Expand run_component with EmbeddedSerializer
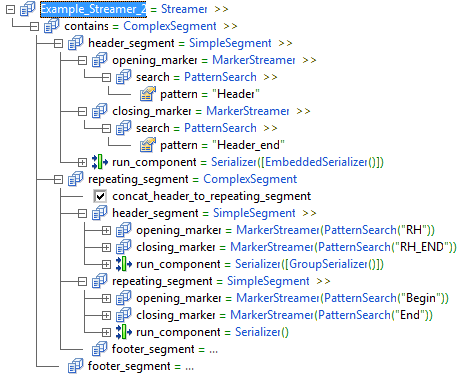The image size is (459, 376). [x=82, y=162]
